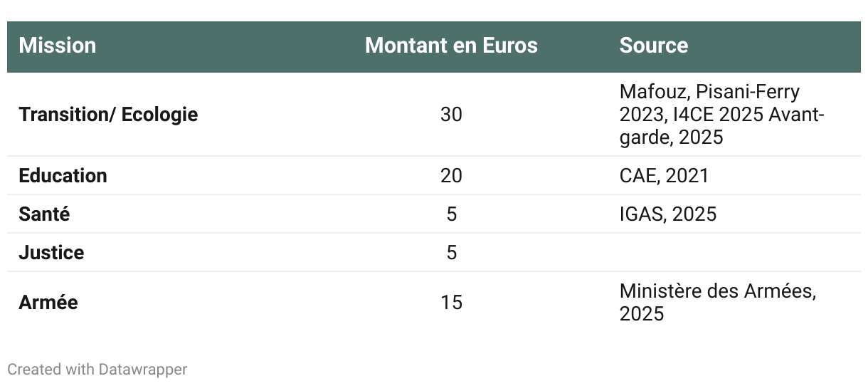This screenshot has height=386, width=868.
Task: Click the amount 30 for Transition/ Ecologie
Action: point(451,114)
